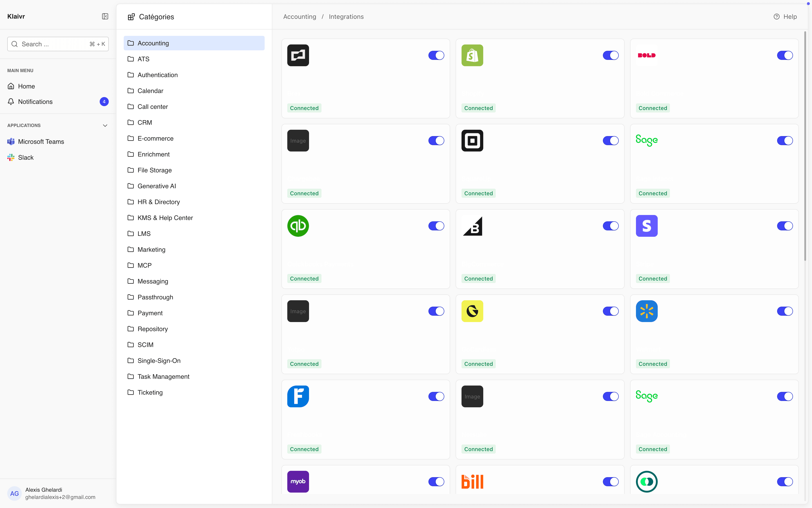Select the Accounting category
The width and height of the screenshot is (812, 508).
point(194,43)
